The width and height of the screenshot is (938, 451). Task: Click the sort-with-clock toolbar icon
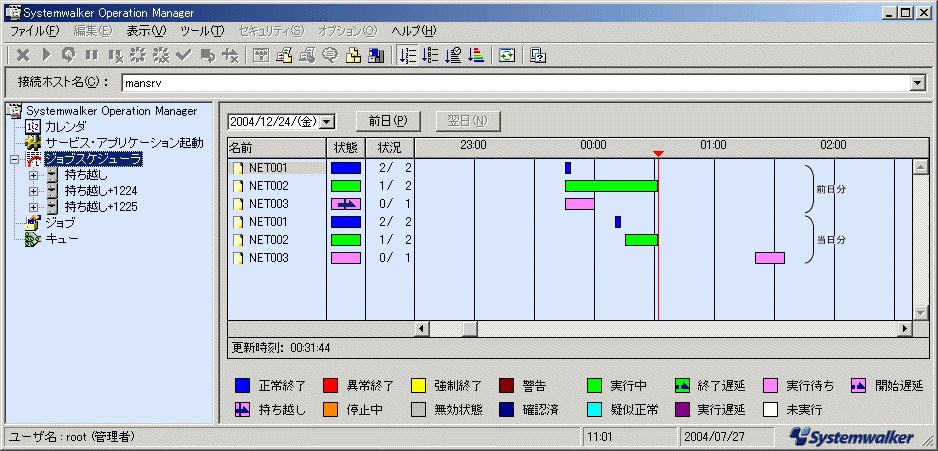(x=453, y=56)
